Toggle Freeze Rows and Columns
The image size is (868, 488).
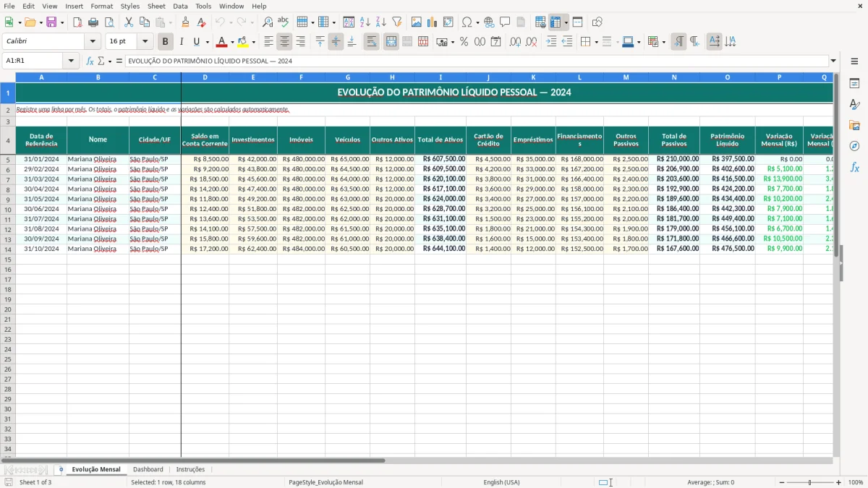pyautogui.click(x=556, y=22)
